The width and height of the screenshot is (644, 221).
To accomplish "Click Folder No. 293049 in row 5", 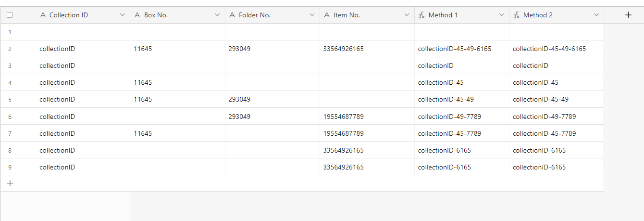I will pos(239,99).
